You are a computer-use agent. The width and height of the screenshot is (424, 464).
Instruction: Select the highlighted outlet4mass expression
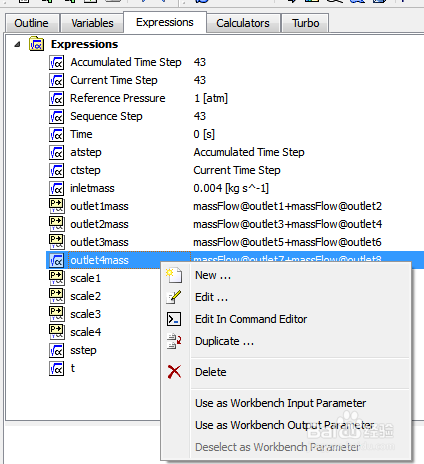point(99,260)
